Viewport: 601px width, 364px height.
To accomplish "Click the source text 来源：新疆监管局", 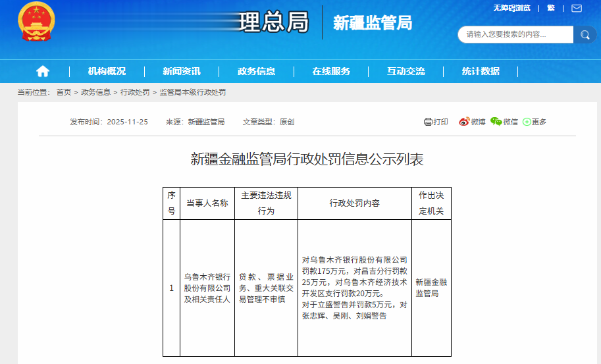I will click(x=195, y=122).
